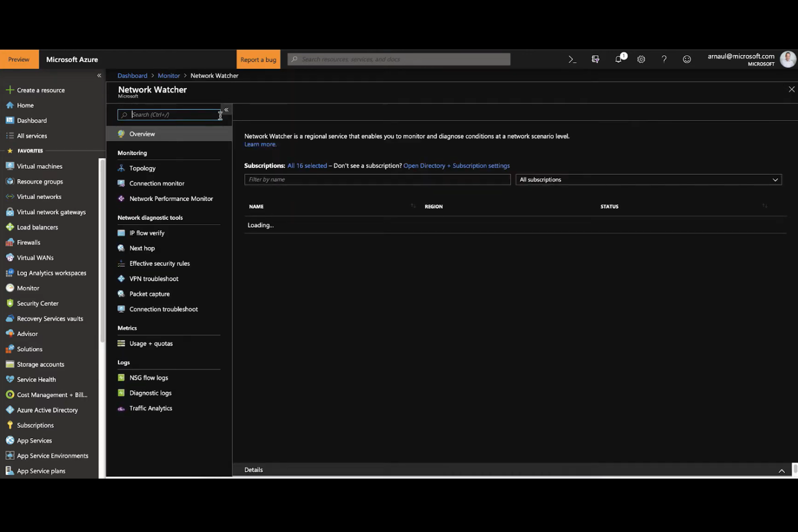798x532 pixels.
Task: Click the NSG flow logs icon
Action: pos(121,377)
